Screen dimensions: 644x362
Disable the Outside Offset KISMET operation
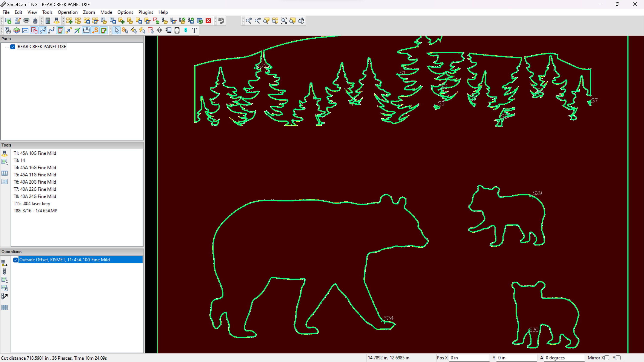click(x=15, y=260)
